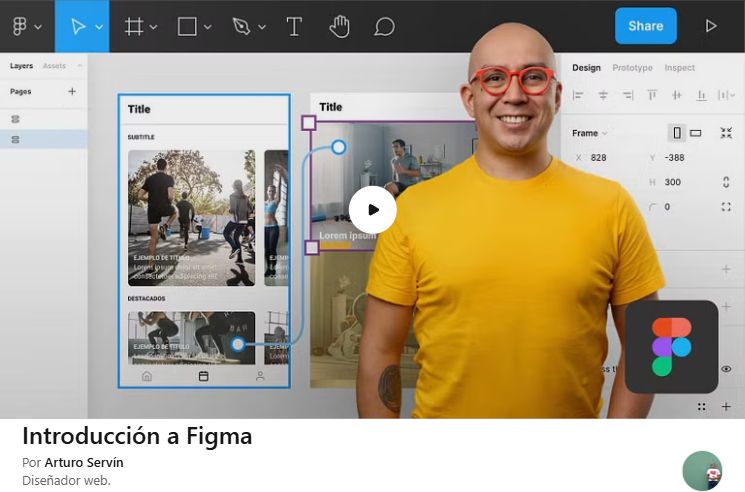Viewport: 745px width, 492px height.
Task: Open Arturo Servín author link
Action: click(x=84, y=462)
